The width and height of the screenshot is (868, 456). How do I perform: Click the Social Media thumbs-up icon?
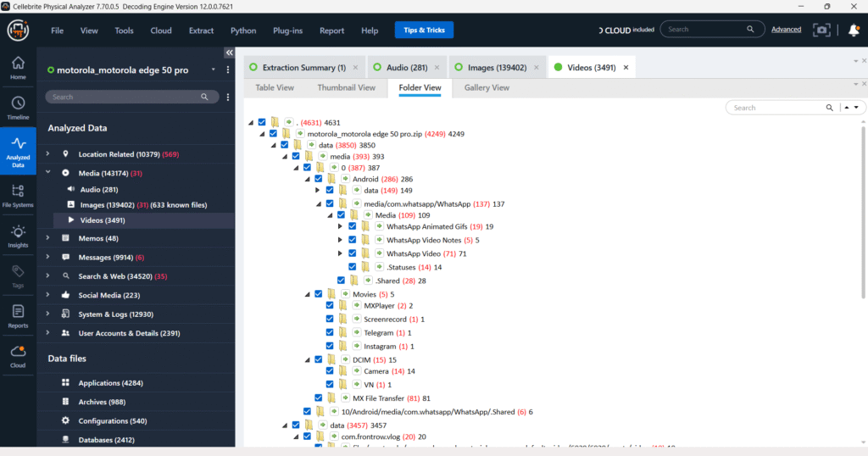coord(65,295)
